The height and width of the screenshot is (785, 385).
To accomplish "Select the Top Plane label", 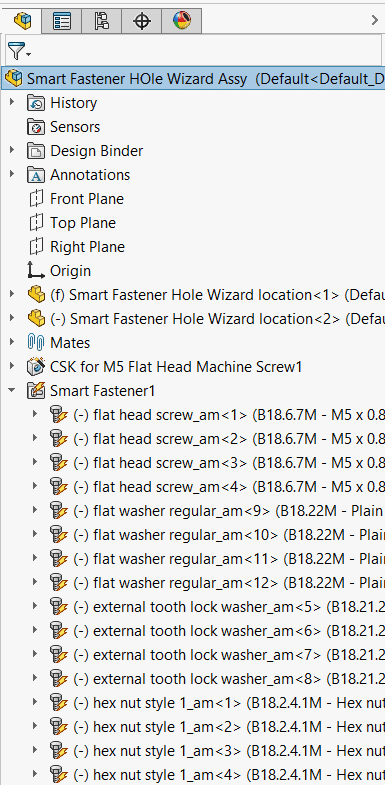I will point(83,223).
